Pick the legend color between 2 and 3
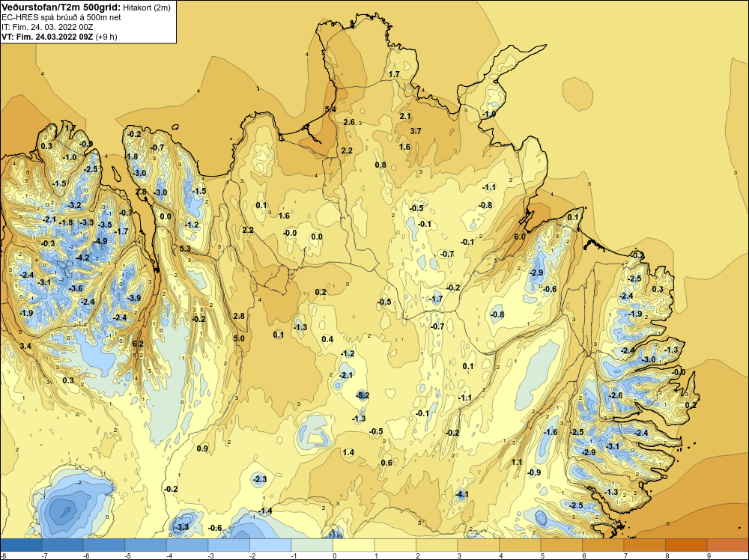749x560 pixels. click(437, 545)
